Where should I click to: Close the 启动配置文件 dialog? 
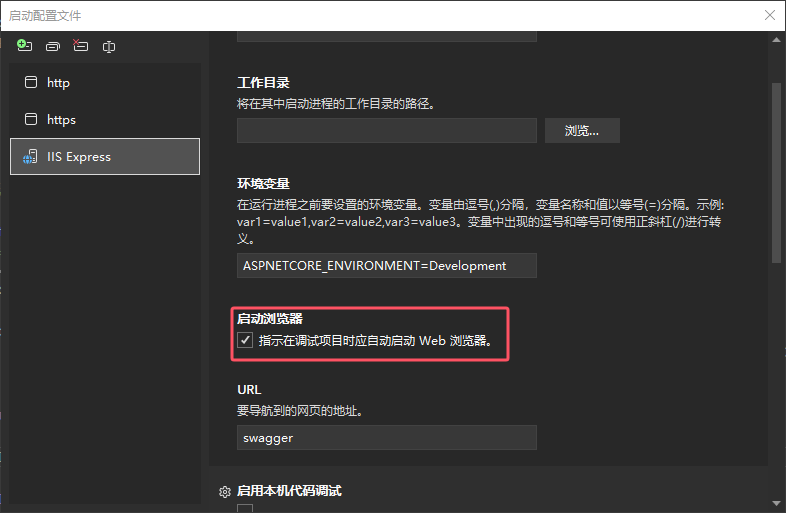click(x=770, y=15)
